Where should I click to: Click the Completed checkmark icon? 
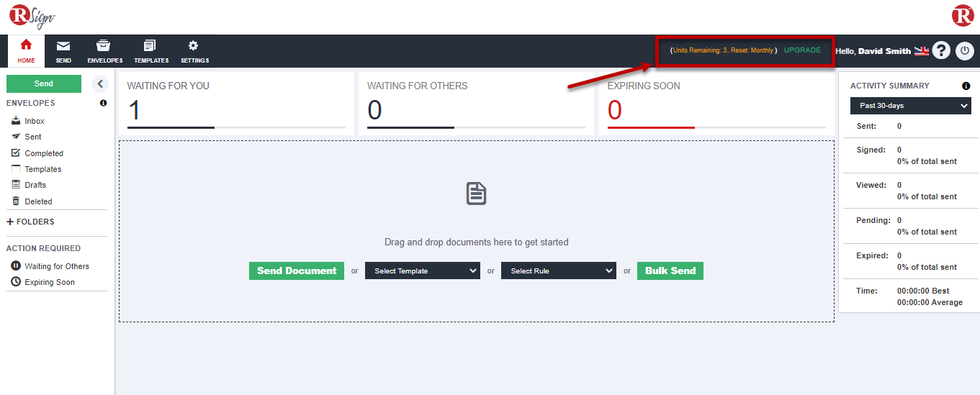(16, 153)
